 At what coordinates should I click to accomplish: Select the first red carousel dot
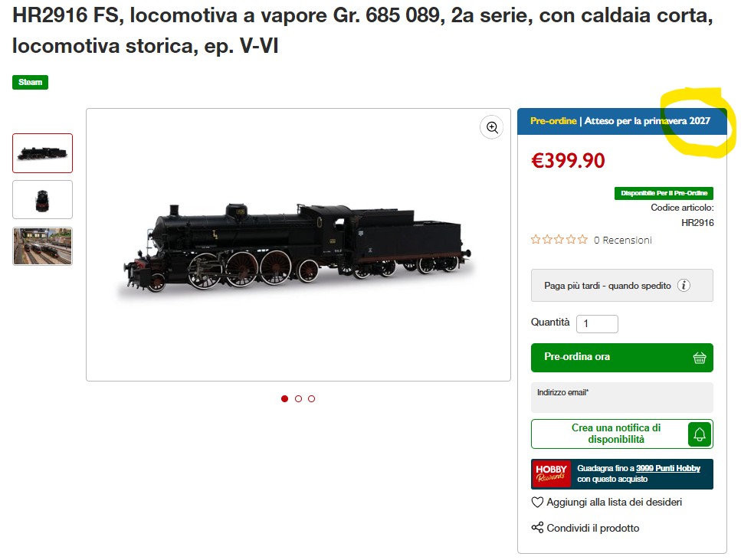click(284, 399)
